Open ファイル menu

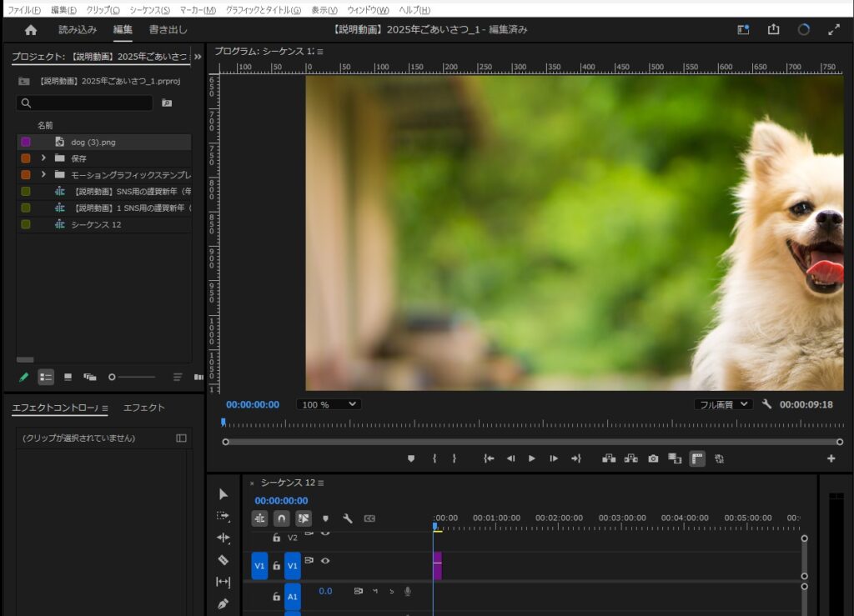[24, 10]
